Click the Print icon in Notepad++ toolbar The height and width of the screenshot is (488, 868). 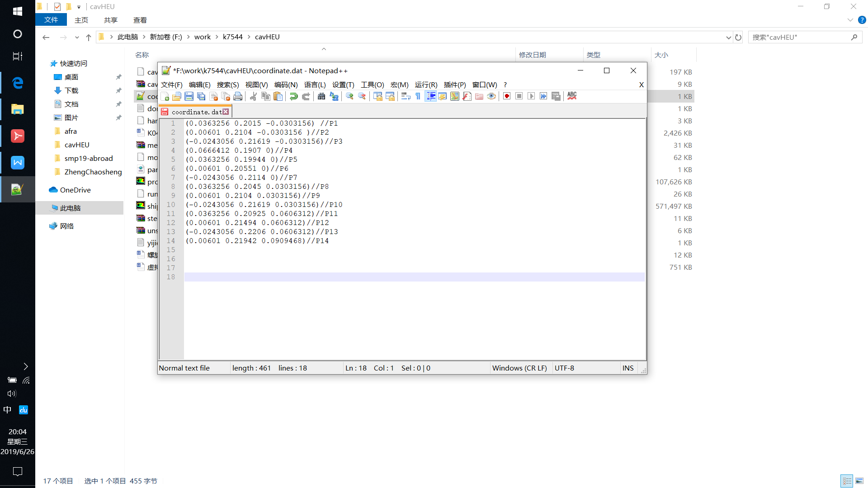click(x=238, y=96)
